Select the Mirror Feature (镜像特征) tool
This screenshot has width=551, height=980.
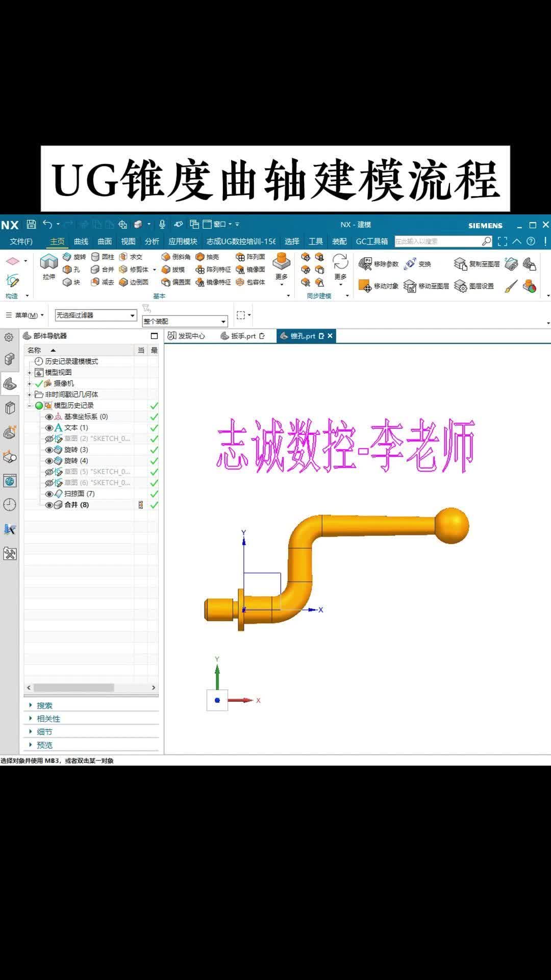213,282
